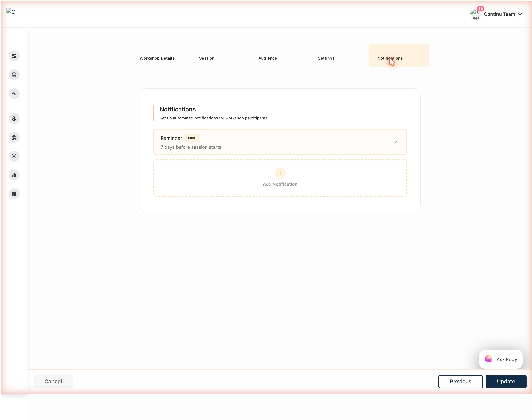Click '7 days before session starts' text
The height and width of the screenshot is (420, 532).
191,147
